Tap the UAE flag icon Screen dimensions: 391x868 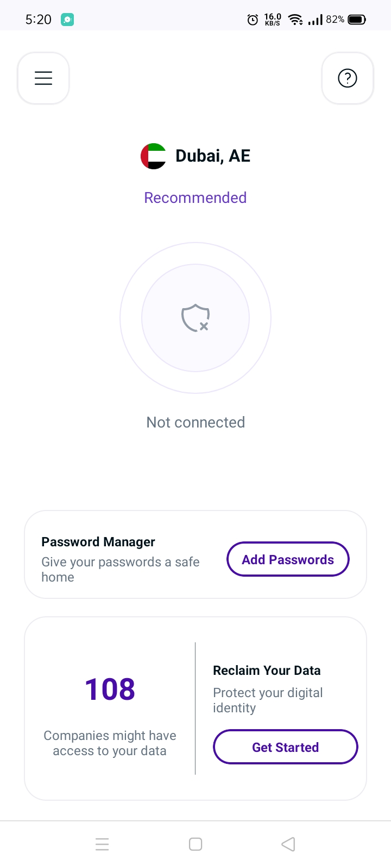[154, 156]
